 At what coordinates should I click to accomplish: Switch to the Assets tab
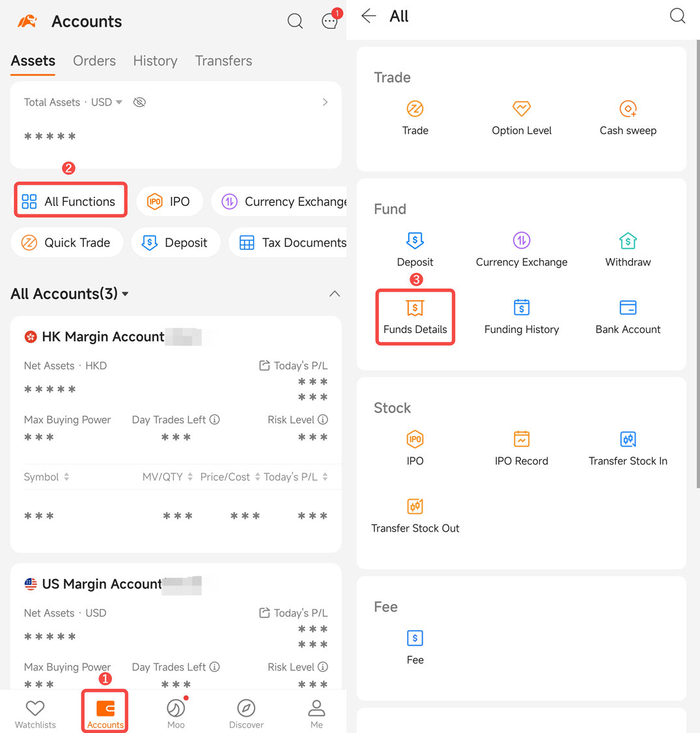click(33, 61)
